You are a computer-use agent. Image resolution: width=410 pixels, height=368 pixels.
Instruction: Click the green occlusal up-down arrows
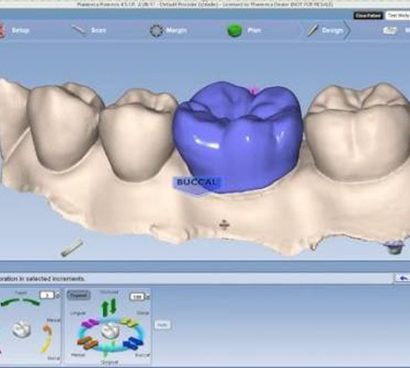pos(109,307)
